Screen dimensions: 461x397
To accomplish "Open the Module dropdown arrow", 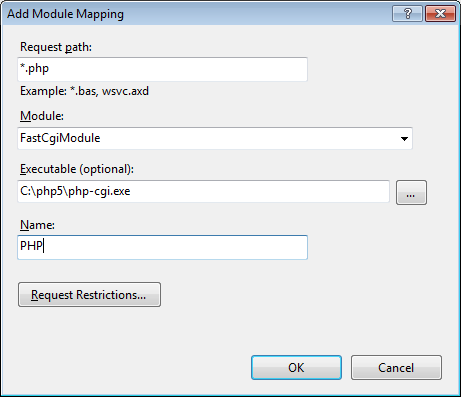I will (x=404, y=138).
